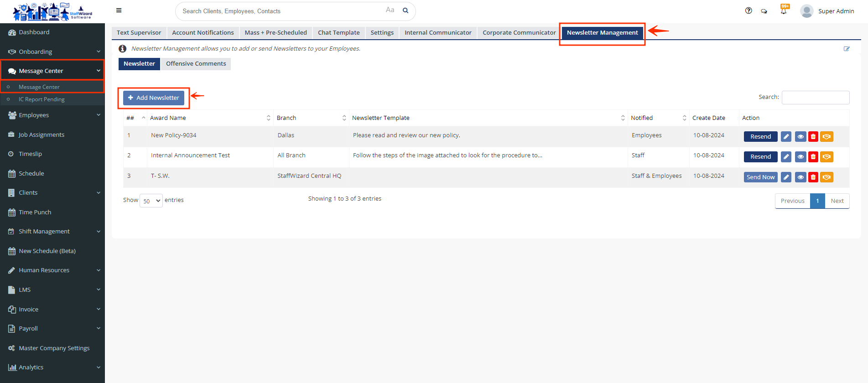
Task: Expand the Employees sidebar menu
Action: pyautogui.click(x=52, y=115)
